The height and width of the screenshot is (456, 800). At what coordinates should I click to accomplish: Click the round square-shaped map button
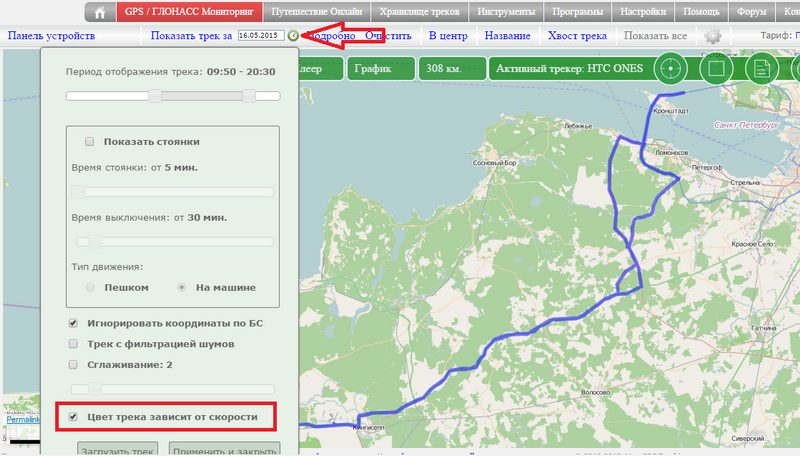tap(715, 69)
